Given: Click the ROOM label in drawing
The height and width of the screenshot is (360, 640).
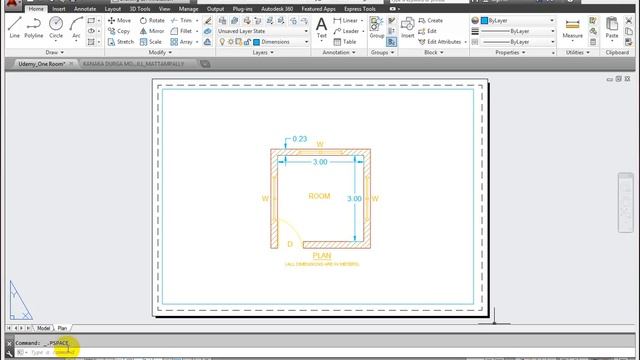Looking at the screenshot, I should 319,196.
